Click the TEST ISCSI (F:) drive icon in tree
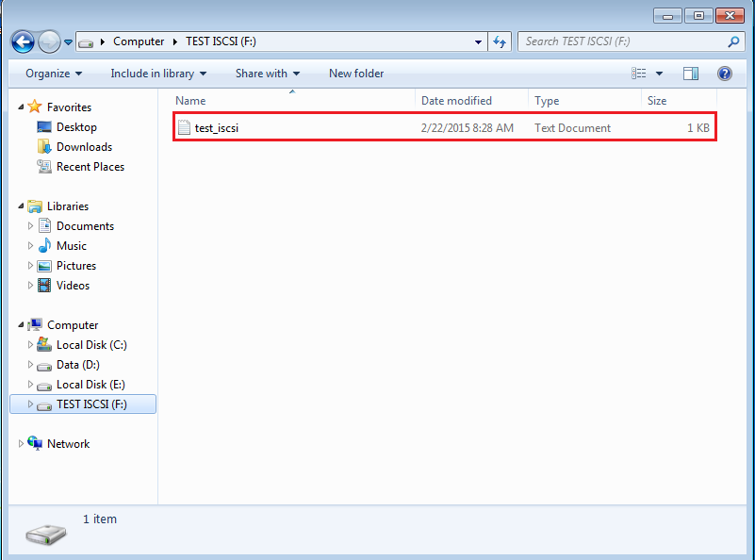Image resolution: width=755 pixels, height=560 pixels. tap(44, 406)
